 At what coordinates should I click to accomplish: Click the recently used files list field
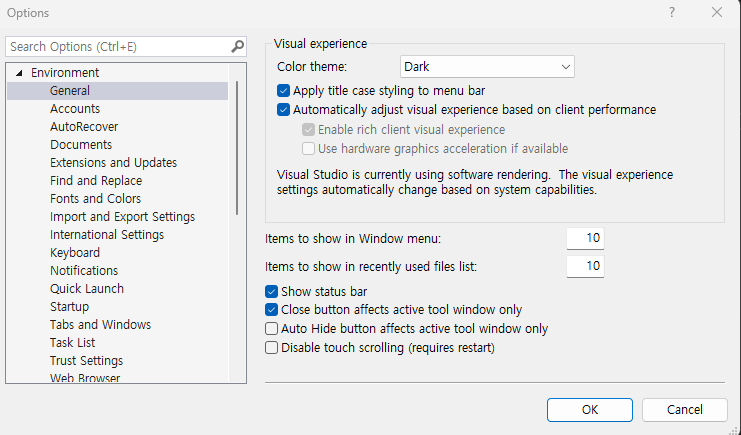point(585,266)
